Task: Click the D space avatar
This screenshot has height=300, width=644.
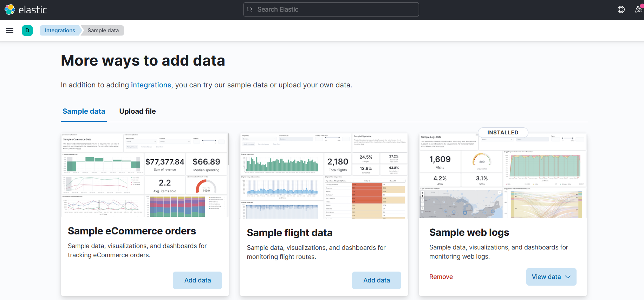Action: (x=27, y=31)
